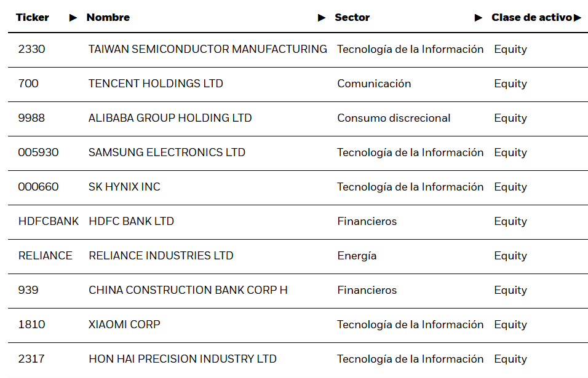Image resolution: width=588 pixels, height=378 pixels.
Task: Click the Energía sector cell
Action: click(357, 256)
